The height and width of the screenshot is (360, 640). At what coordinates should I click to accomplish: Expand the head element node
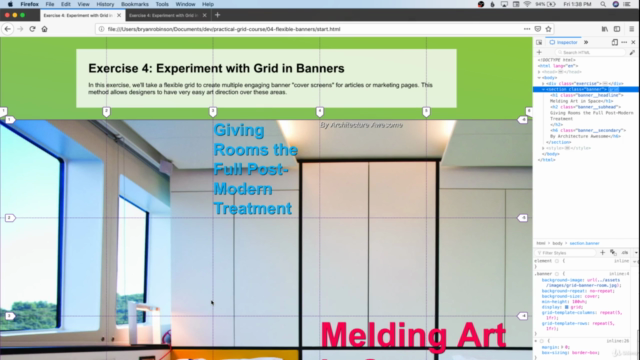click(539, 72)
